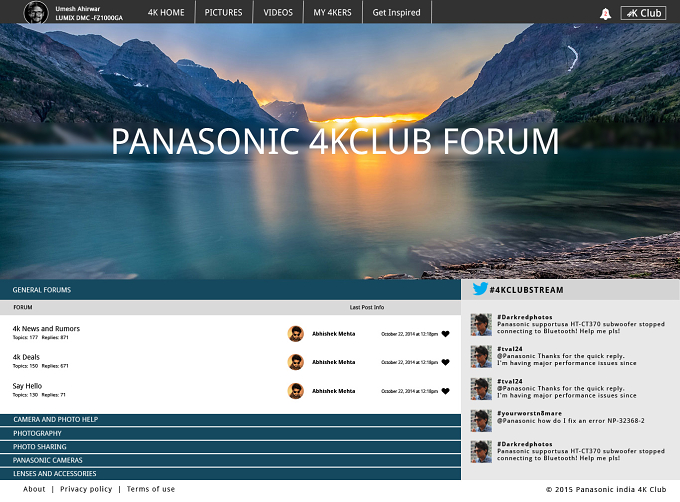Open 4k News and Rumors forum
The height and width of the screenshot is (502, 680).
[x=46, y=329]
